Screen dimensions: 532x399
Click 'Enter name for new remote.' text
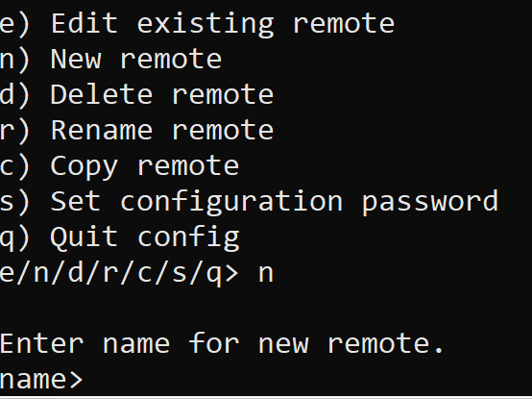point(222,343)
